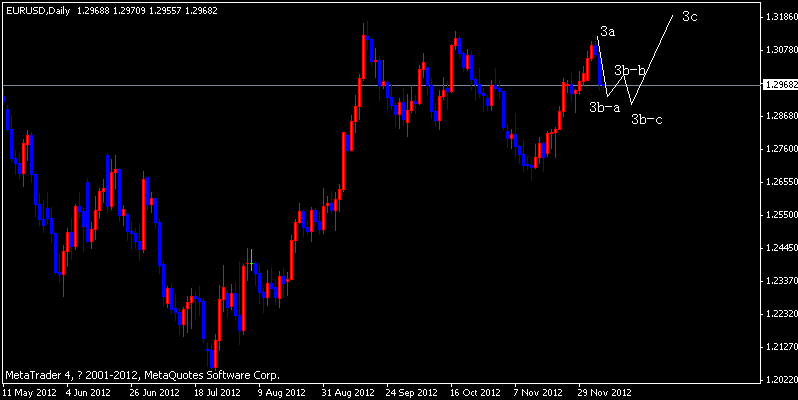Click the 1.25500 price axis label
Image resolution: width=798 pixels, height=400 pixels.
781,215
